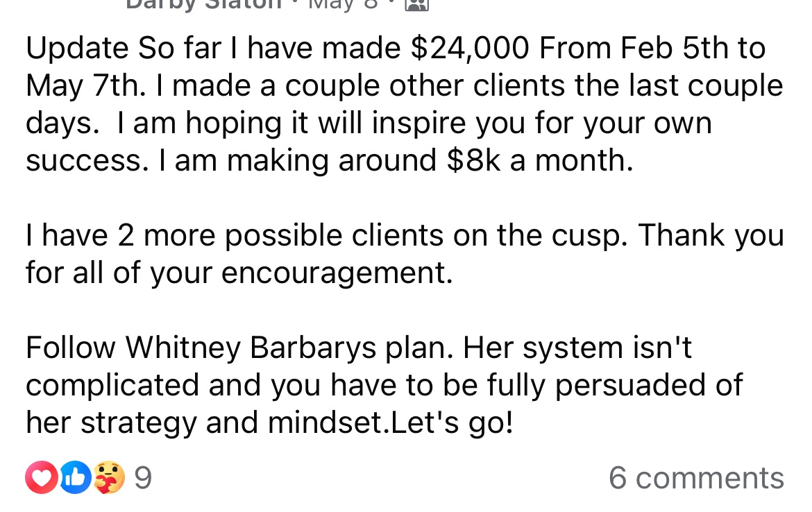812x512 pixels.
Task: Click the "strategy and mindset" phrase
Action: point(233,423)
